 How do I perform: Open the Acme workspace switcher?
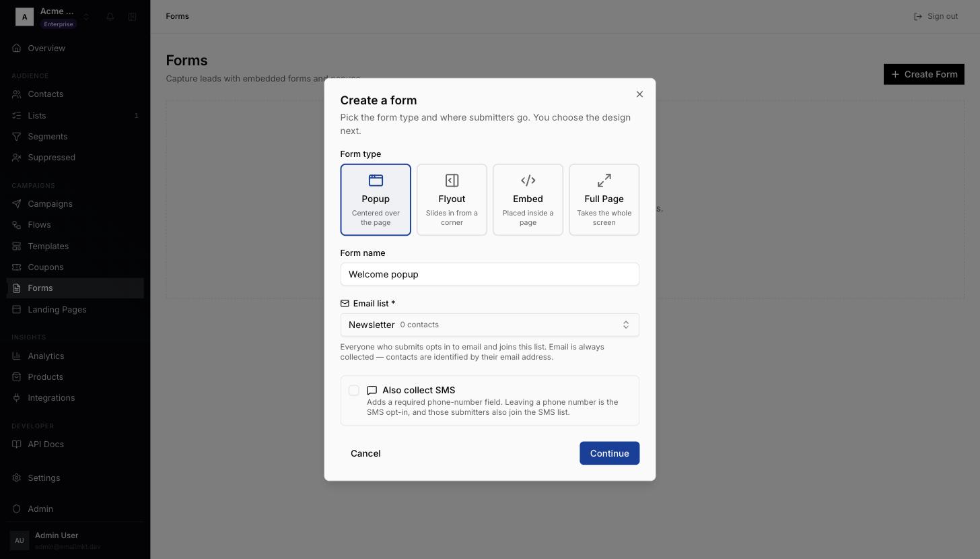54,17
